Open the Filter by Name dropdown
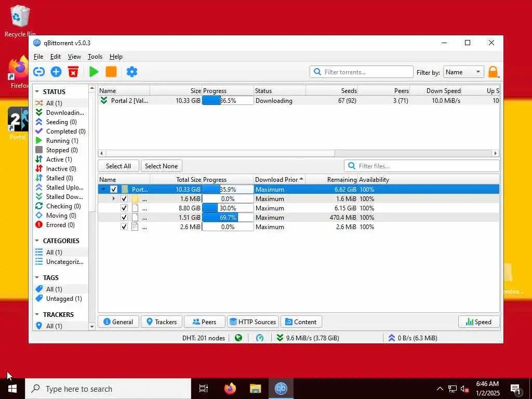 tap(463, 72)
